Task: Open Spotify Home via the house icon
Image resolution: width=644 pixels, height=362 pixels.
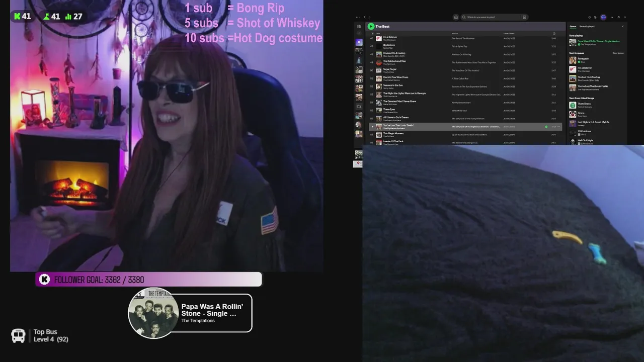Action: (456, 17)
